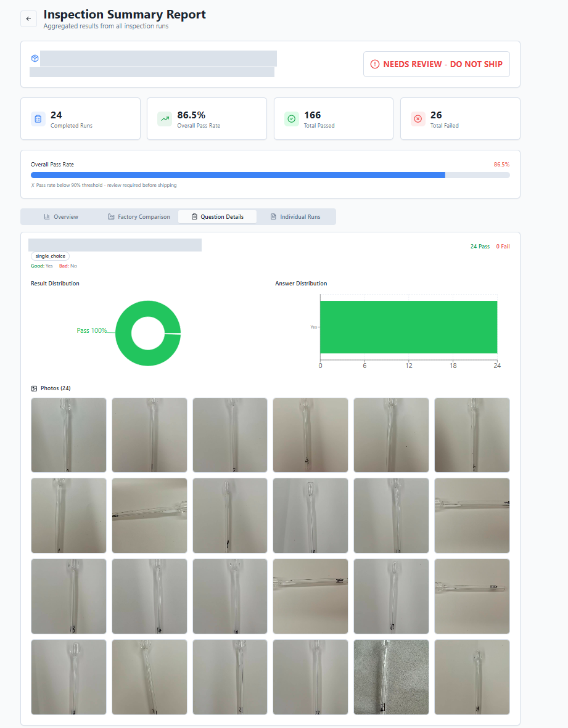Screen dimensions: 568x728
Task: Click the '24 Pass' green text
Action: point(480,247)
